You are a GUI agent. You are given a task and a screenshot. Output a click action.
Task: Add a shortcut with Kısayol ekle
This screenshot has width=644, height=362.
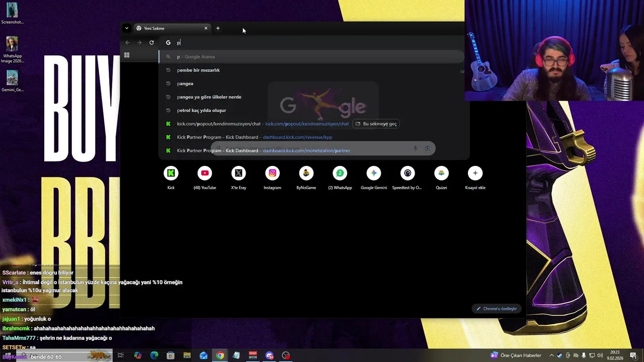[x=475, y=177]
